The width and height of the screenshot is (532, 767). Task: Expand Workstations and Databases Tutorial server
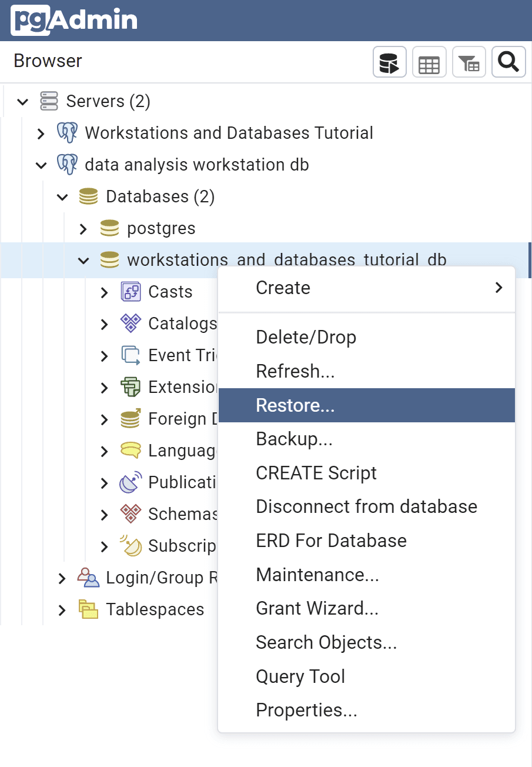tap(41, 134)
